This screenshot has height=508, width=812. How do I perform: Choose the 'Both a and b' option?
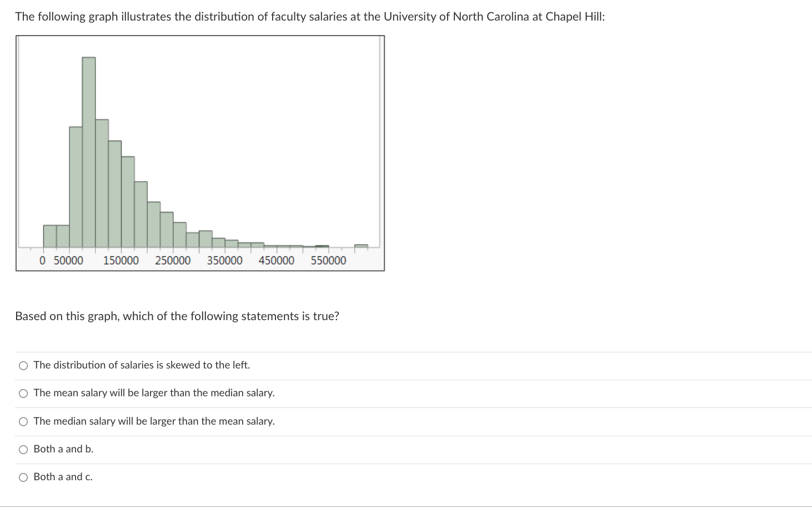tap(23, 449)
